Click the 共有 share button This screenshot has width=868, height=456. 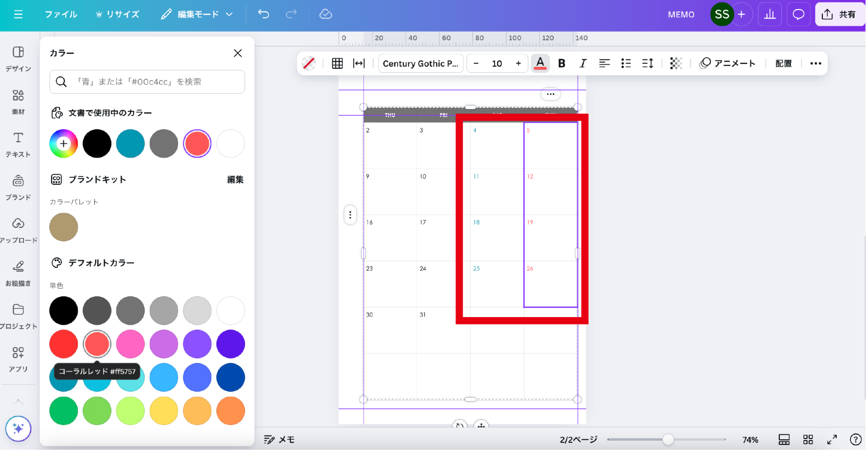(x=840, y=14)
